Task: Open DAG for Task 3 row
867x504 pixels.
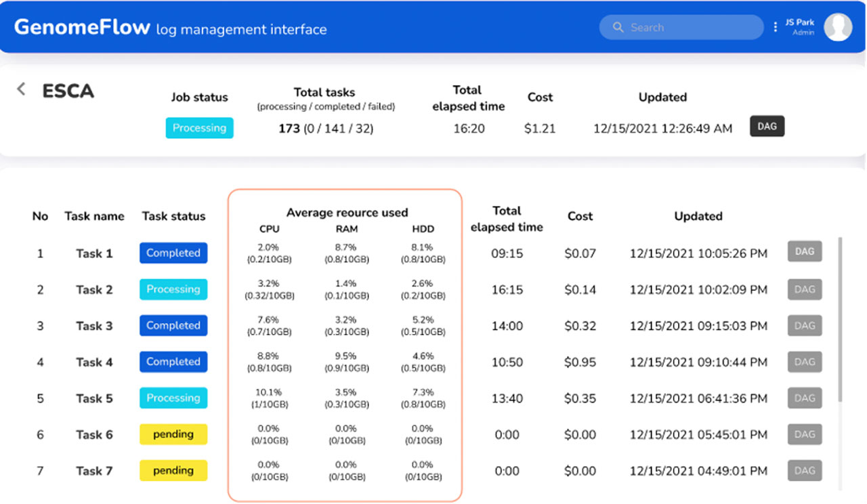Action: click(805, 325)
